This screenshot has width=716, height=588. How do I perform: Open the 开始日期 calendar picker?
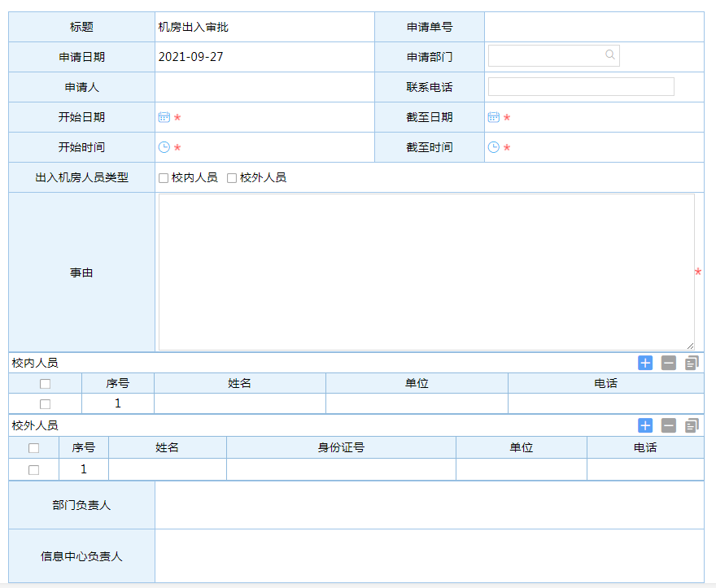point(164,117)
